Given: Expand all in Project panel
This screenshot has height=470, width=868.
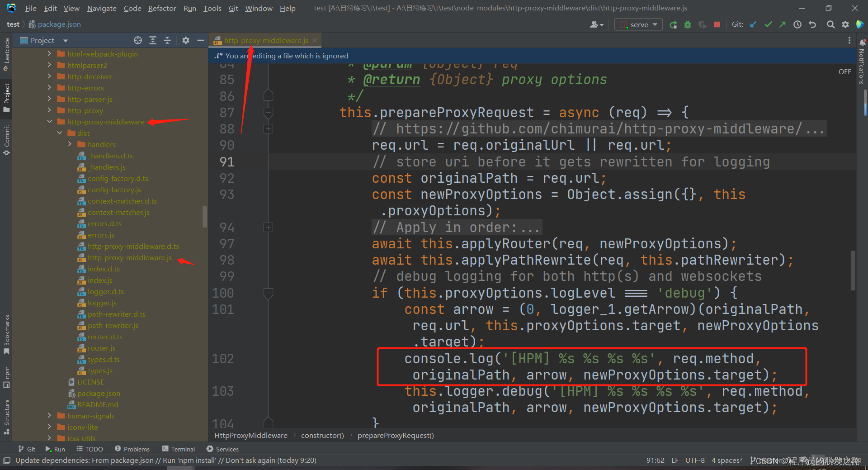Looking at the screenshot, I should coord(153,41).
